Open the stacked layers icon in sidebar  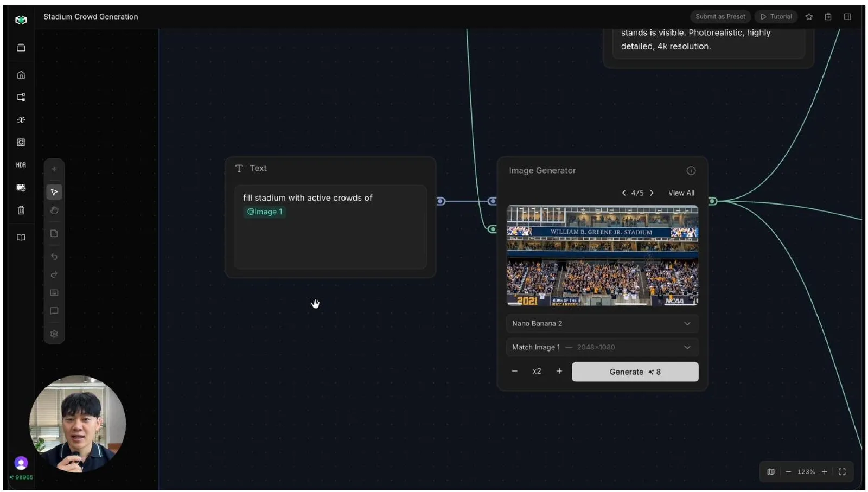point(21,47)
